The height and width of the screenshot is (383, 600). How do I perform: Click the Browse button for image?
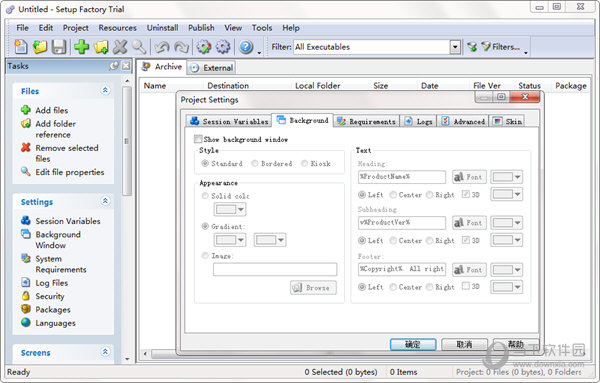coord(313,288)
